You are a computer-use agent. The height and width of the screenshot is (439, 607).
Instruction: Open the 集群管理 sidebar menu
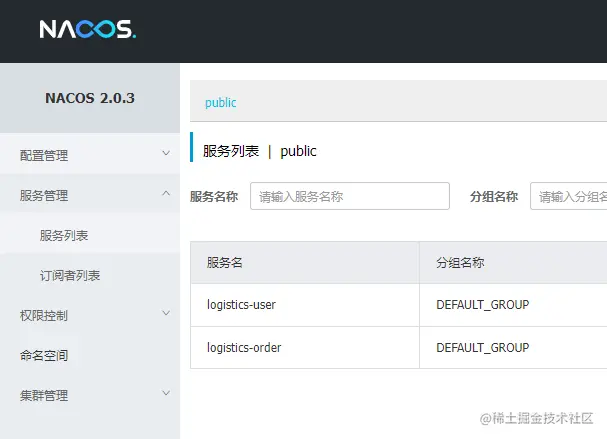(90, 395)
